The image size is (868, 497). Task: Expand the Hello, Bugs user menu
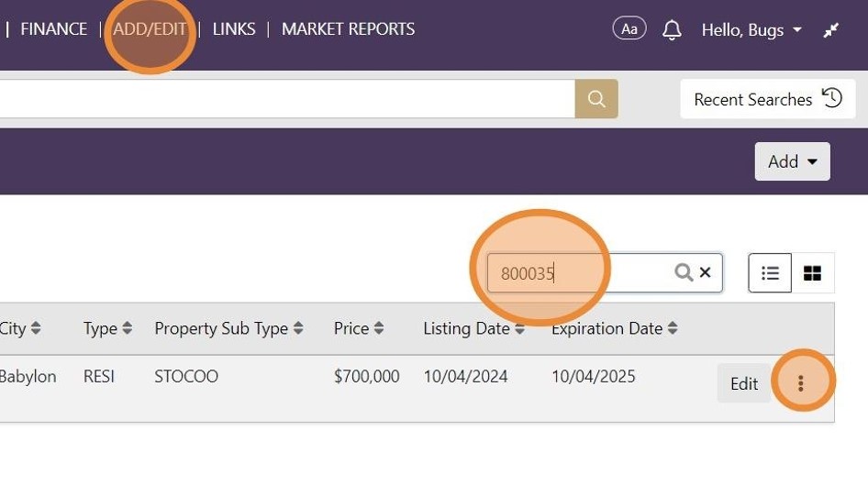[x=751, y=30]
